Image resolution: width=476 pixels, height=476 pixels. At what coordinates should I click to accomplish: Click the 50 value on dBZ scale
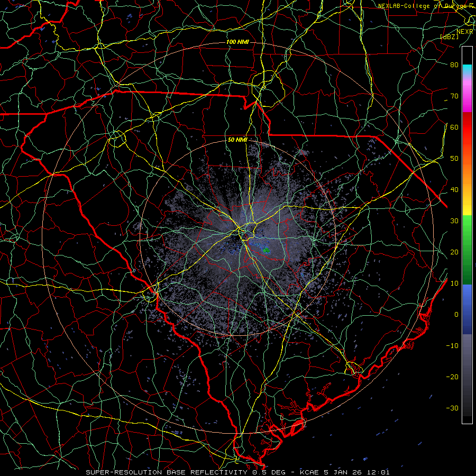click(x=454, y=159)
